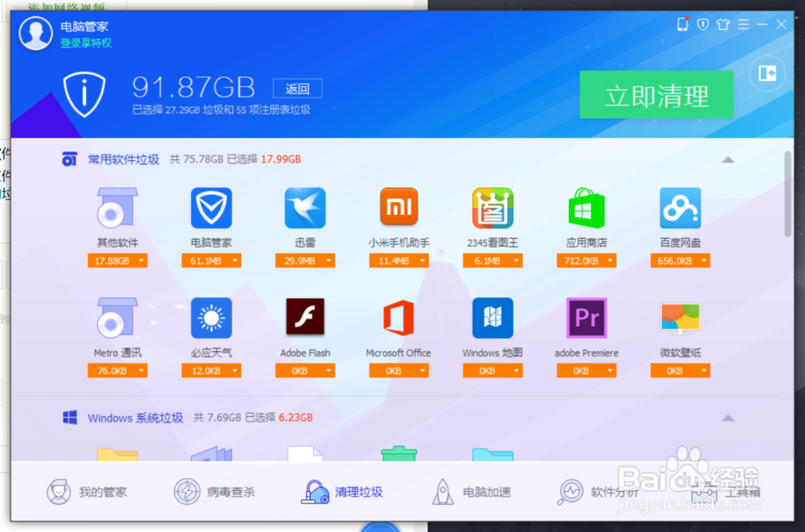Select the 迅雷 icon

305,208
